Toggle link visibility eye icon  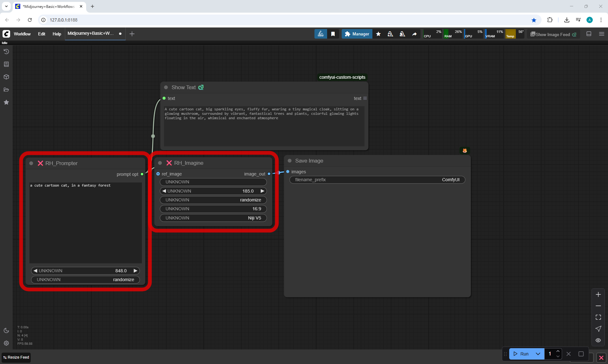point(598,340)
